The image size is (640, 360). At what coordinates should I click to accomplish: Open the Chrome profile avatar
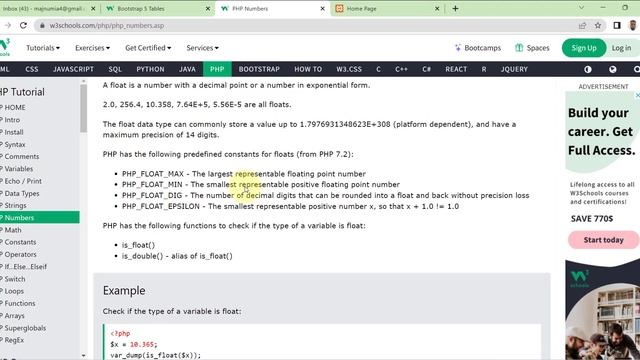point(633,25)
